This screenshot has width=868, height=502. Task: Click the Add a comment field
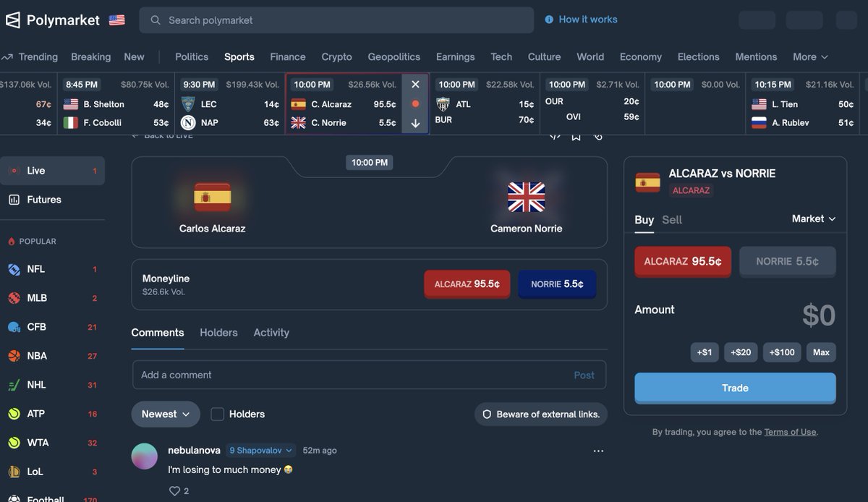coord(369,375)
